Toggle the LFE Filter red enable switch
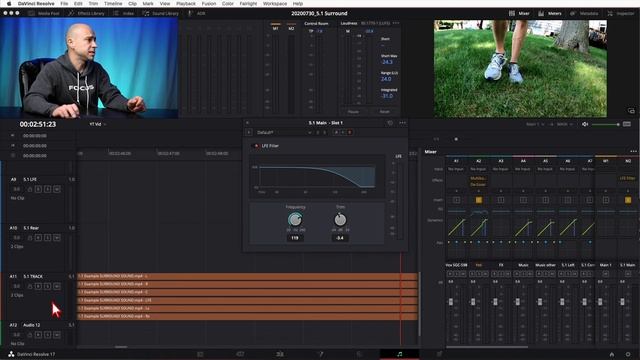This screenshot has height=360, width=640. pos(256,146)
